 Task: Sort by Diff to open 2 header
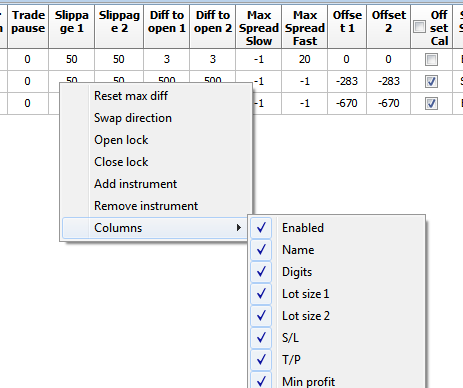(213, 27)
